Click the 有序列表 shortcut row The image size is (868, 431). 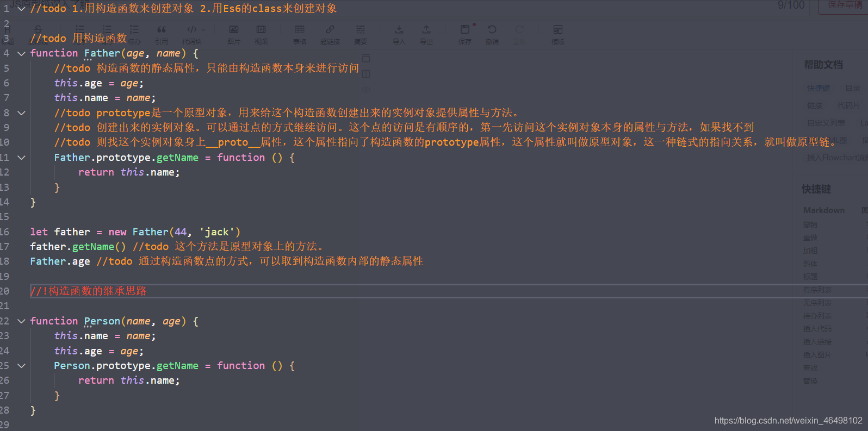[817, 290]
